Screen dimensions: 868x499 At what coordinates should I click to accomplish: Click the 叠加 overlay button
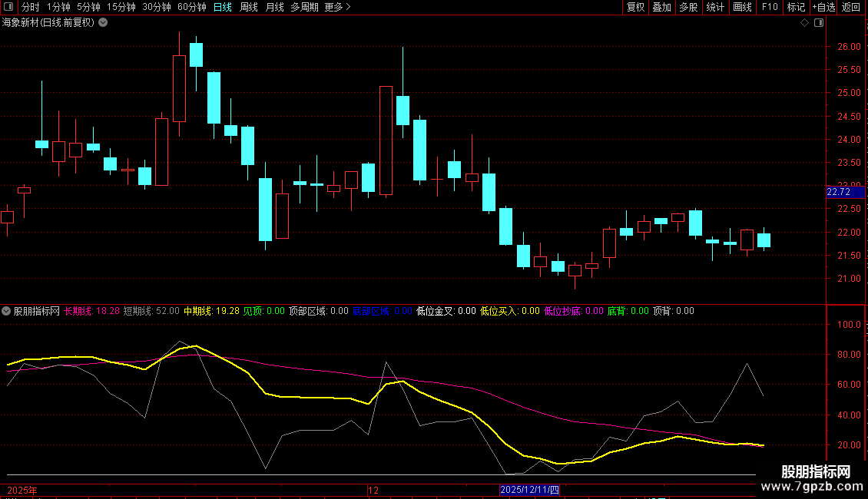[661, 7]
